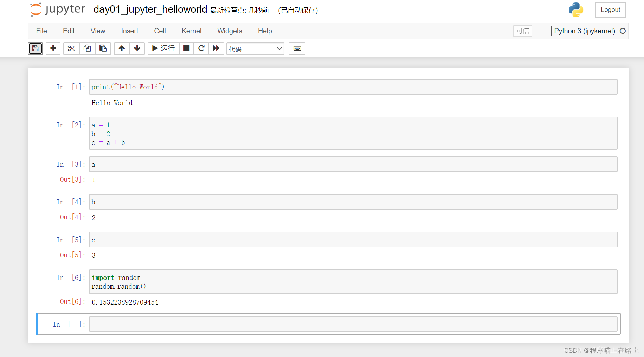Open the Edit menu

(69, 31)
